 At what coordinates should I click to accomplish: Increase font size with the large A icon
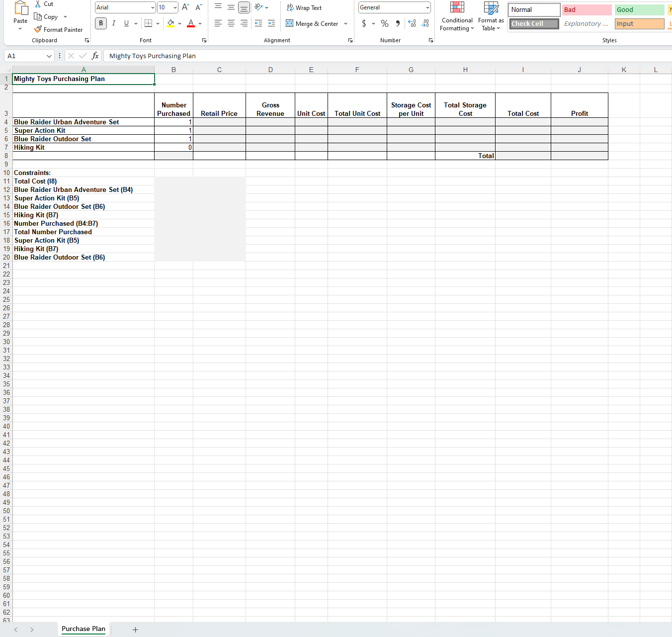click(x=185, y=7)
